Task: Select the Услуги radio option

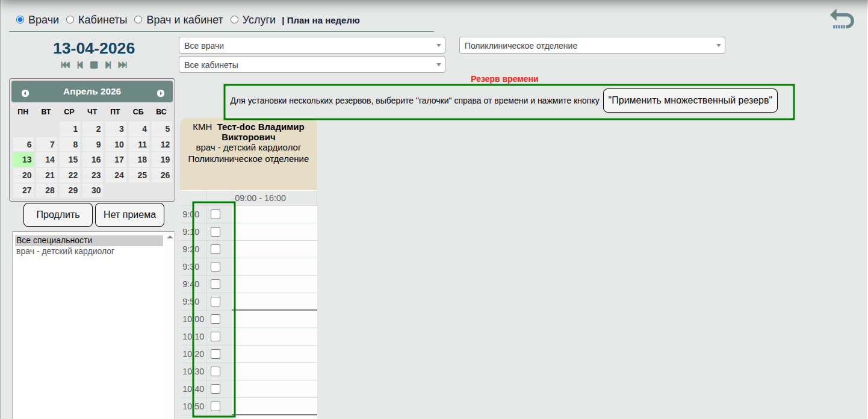Action: point(234,20)
